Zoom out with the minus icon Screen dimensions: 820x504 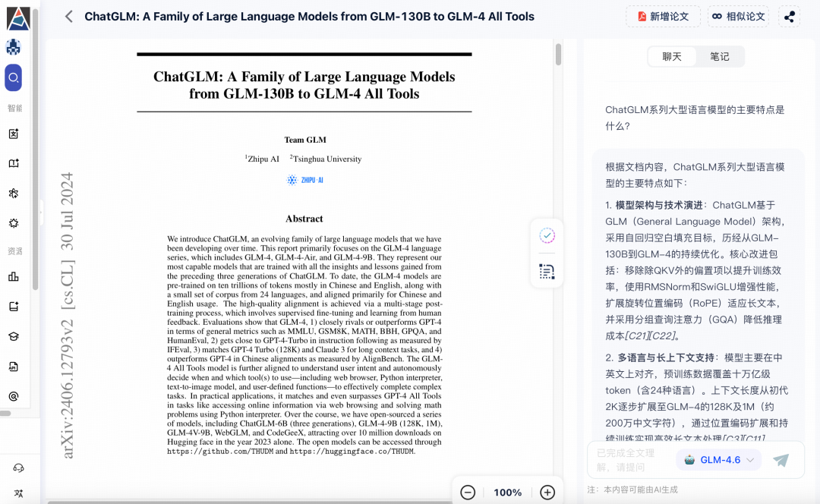tap(468, 493)
